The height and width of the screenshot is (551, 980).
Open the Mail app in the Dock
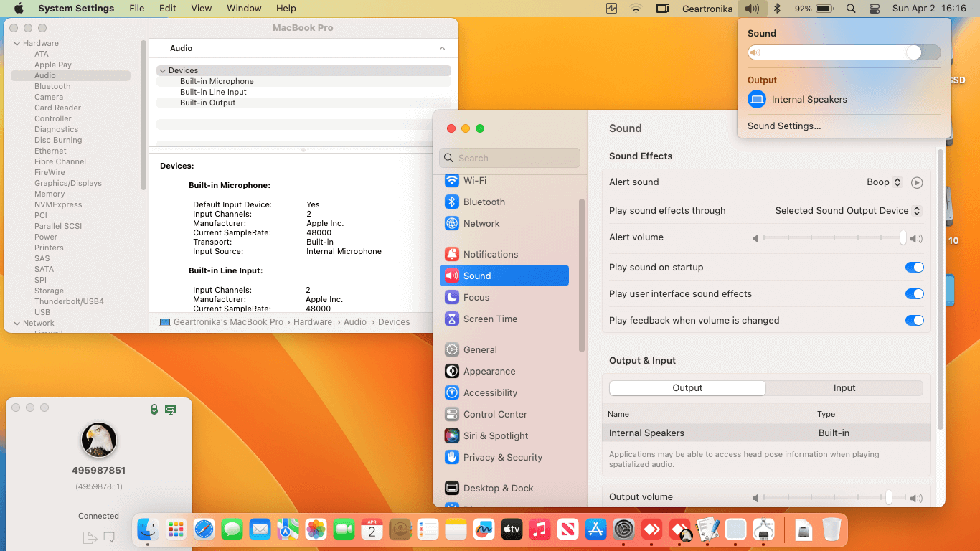[x=260, y=530]
